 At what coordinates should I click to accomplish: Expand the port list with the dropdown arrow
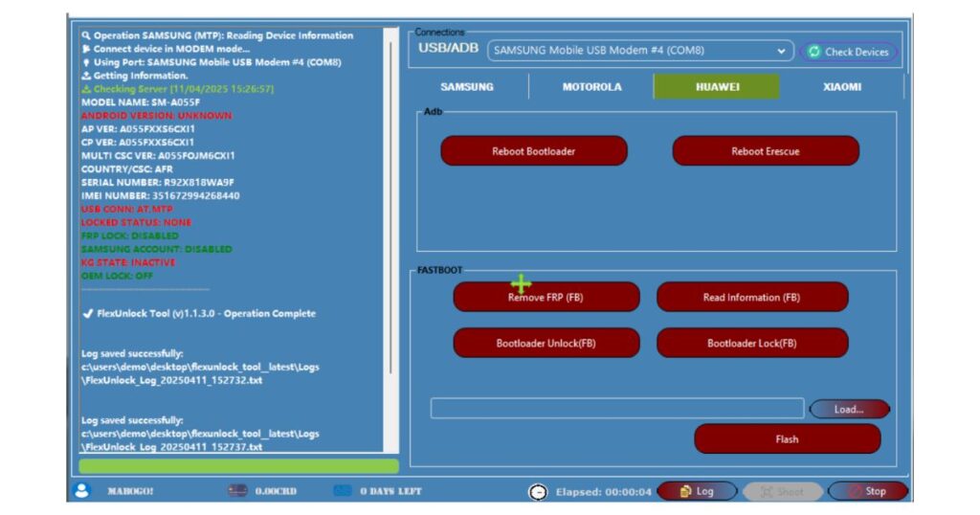781,51
